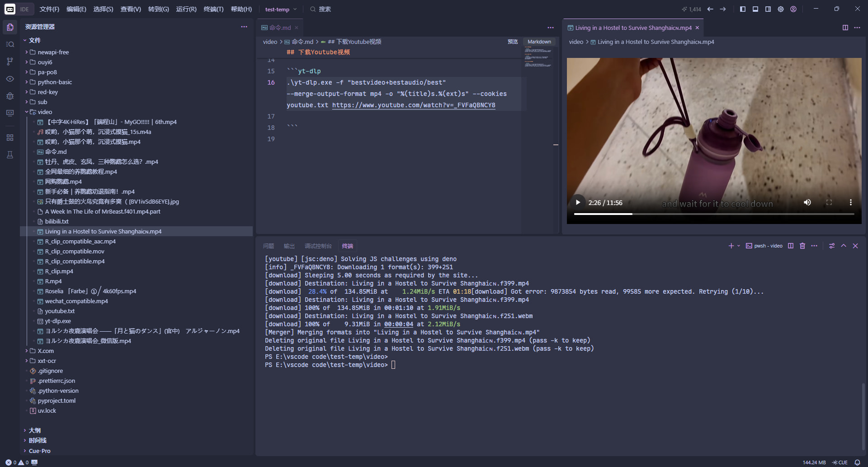Click the 下载Youtube视频 heading breadcrumb
The width and height of the screenshot is (868, 467).
[x=354, y=42]
